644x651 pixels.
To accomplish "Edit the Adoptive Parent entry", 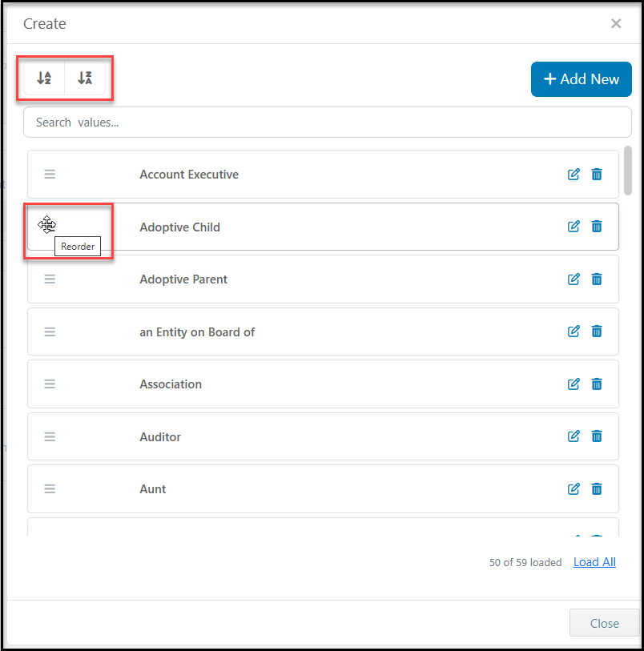I will tap(574, 279).
